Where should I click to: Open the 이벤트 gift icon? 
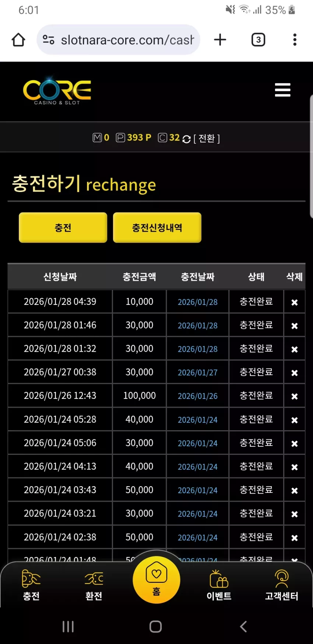[x=219, y=585]
